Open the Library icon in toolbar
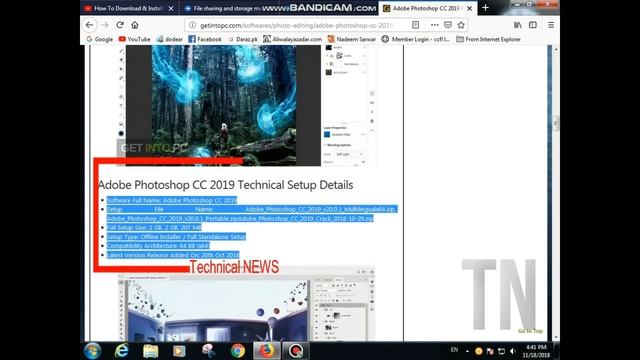The image size is (640, 360). tap(518, 25)
